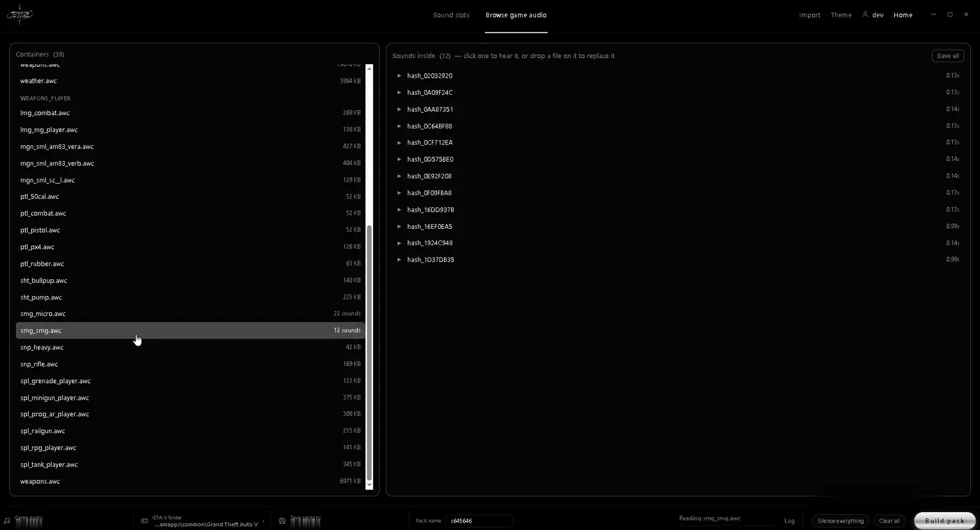Play the hash_0A09F24C sound
This screenshot has width=980, height=530.
[399, 92]
